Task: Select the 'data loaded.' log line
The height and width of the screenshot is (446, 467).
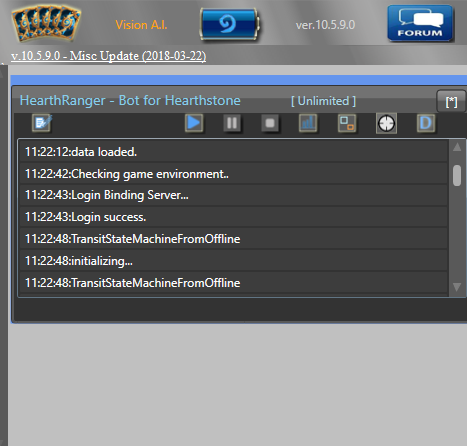Action: 233,152
